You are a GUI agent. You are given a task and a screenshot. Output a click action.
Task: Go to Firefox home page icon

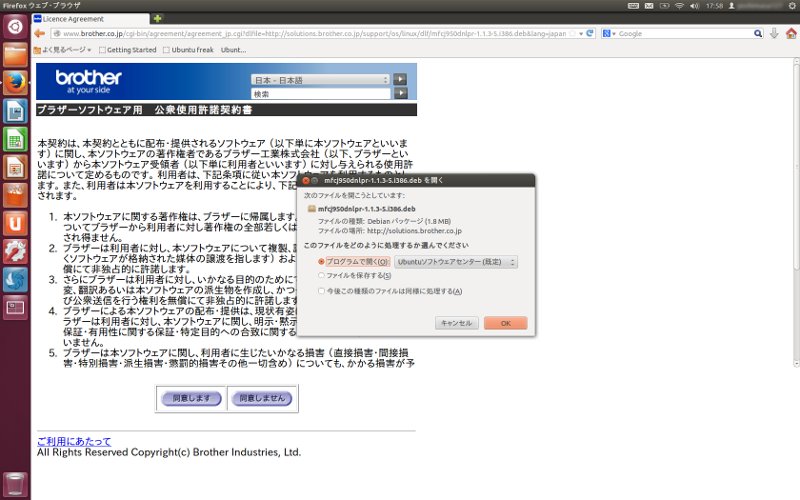coord(791,34)
